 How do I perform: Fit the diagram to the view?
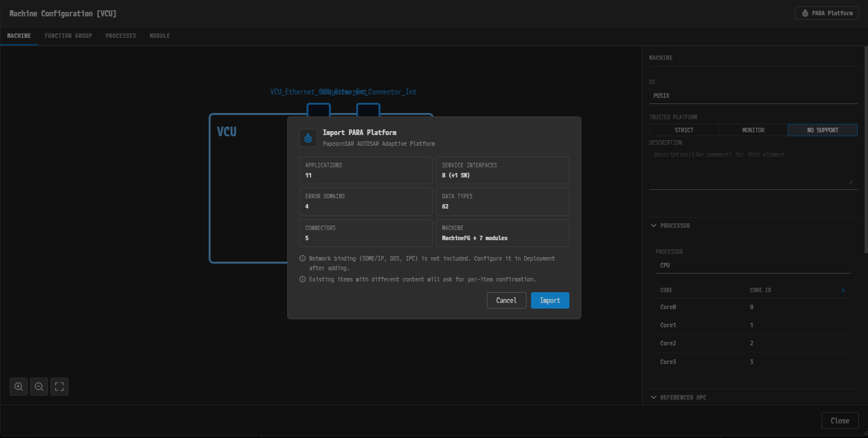(x=59, y=387)
